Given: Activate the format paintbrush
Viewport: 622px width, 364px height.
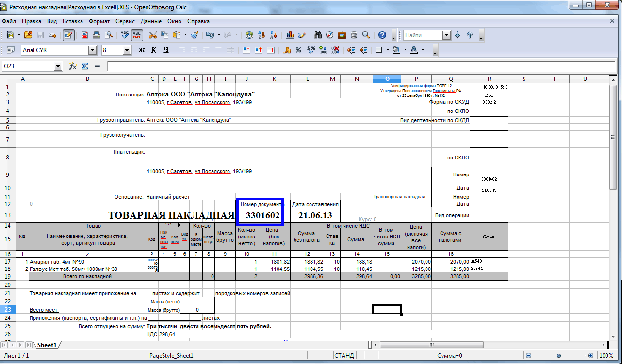Looking at the screenshot, I should tap(195, 35).
